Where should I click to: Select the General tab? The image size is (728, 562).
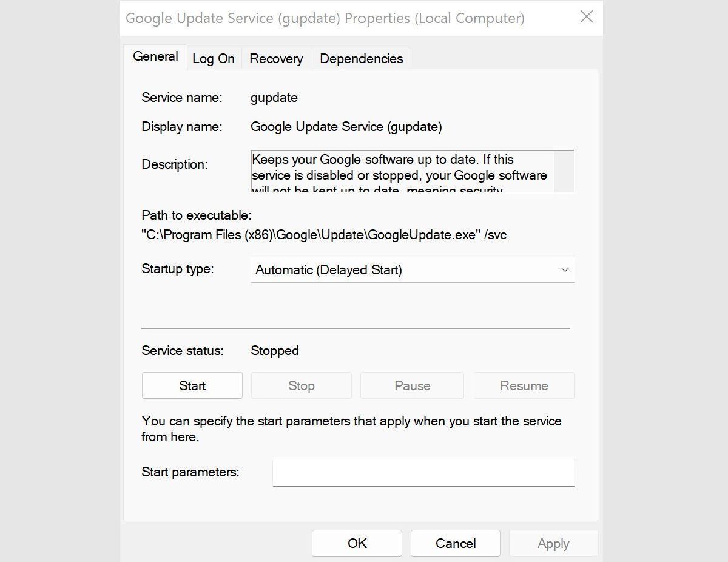[155, 56]
